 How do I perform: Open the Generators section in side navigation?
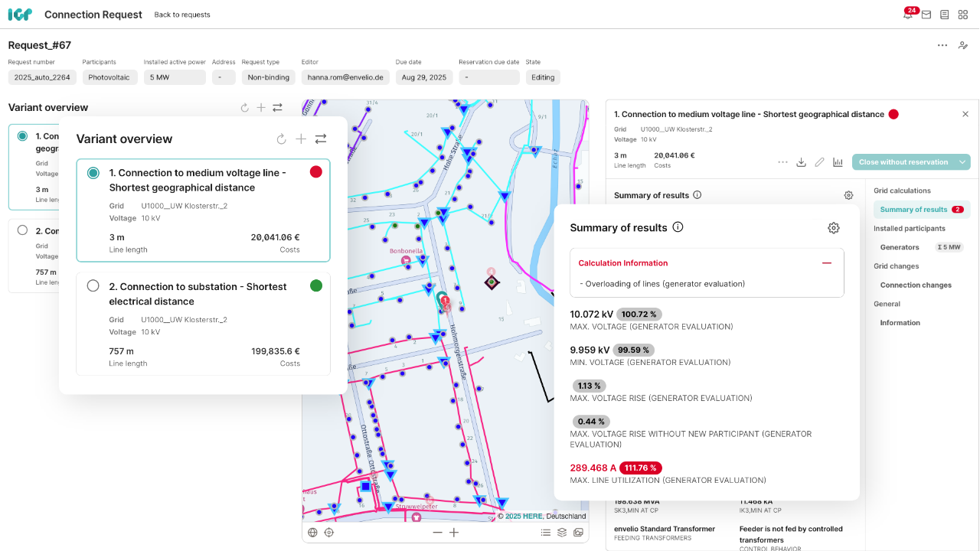coord(900,247)
